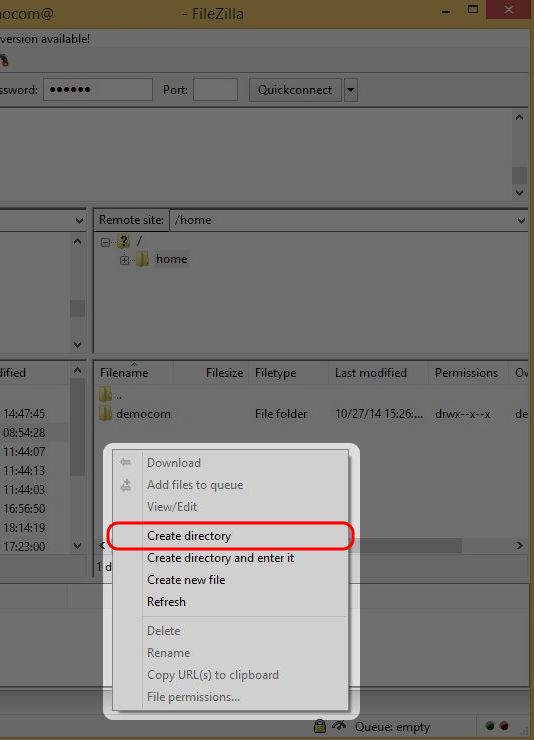Click the File folder filetype cell

[x=281, y=414]
